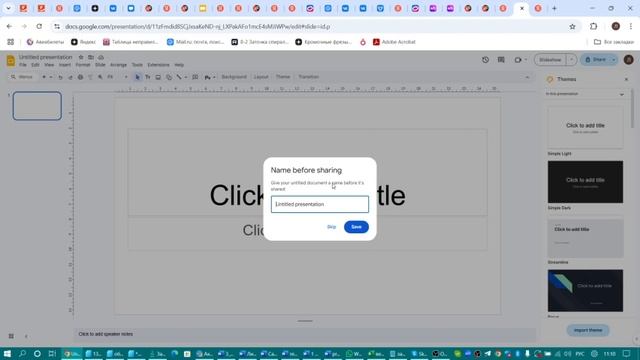640x360 pixels.
Task: Start the Slideshow
Action: (x=550, y=60)
